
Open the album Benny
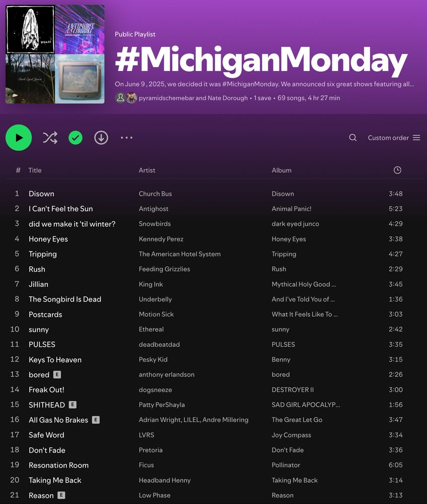(x=281, y=360)
